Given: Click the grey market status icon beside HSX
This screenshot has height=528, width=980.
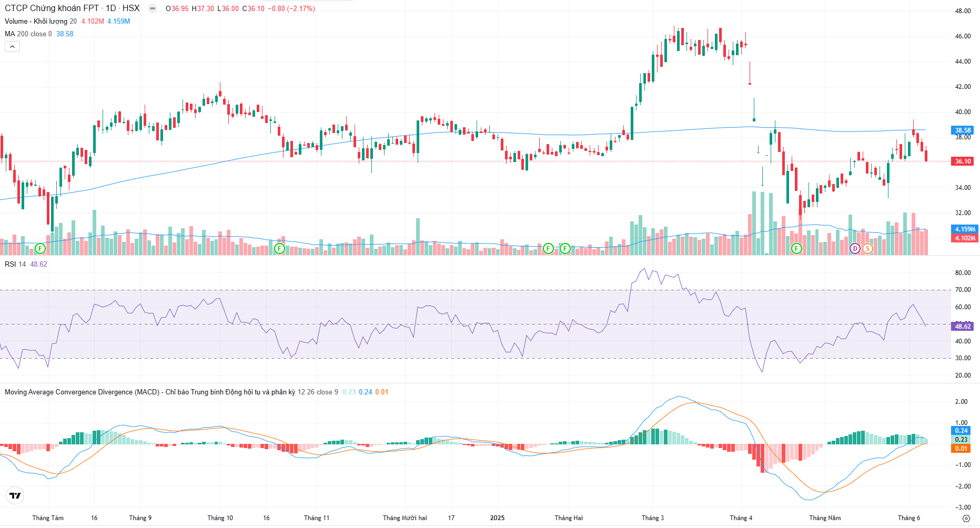Looking at the screenshot, I should 153,8.
